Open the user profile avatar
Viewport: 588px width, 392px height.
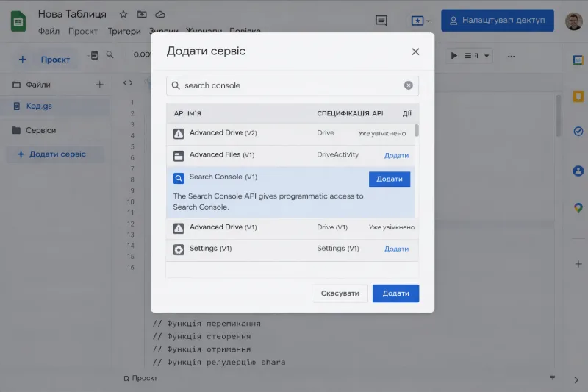point(573,21)
